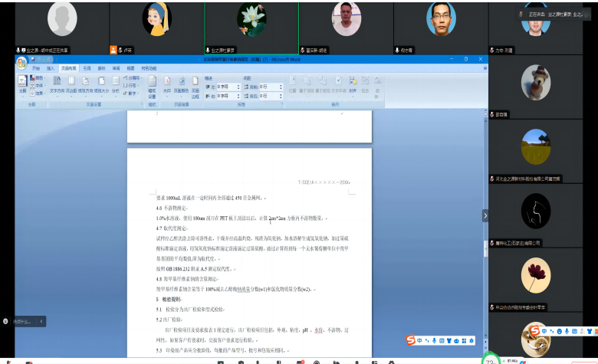Switch to the 邮件 Mailings tab
The height and width of the screenshot is (364, 598).
(101, 68)
